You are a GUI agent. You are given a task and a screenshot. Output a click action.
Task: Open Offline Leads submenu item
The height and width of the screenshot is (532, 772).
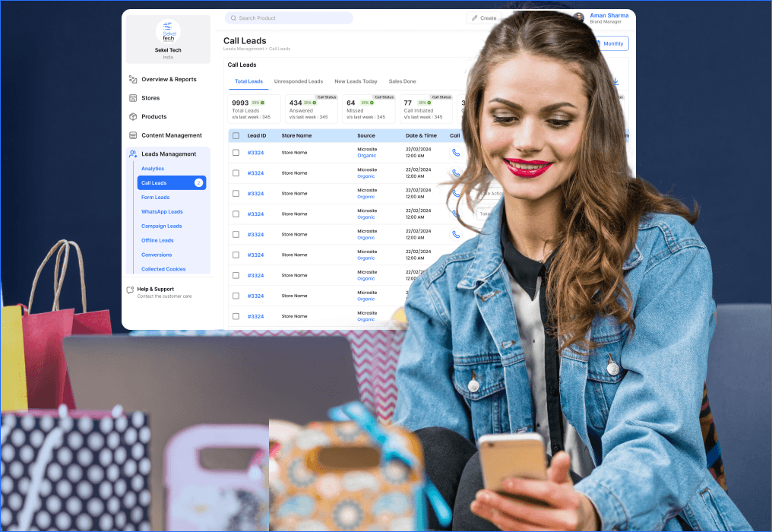pyautogui.click(x=157, y=240)
